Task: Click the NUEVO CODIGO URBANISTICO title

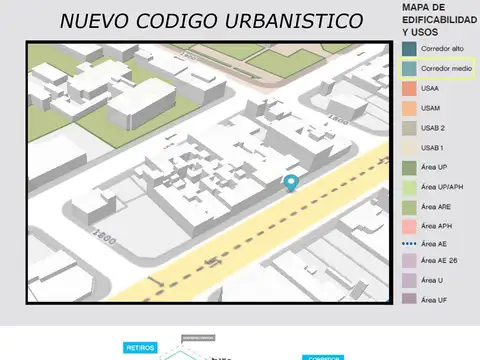Action: click(x=211, y=21)
